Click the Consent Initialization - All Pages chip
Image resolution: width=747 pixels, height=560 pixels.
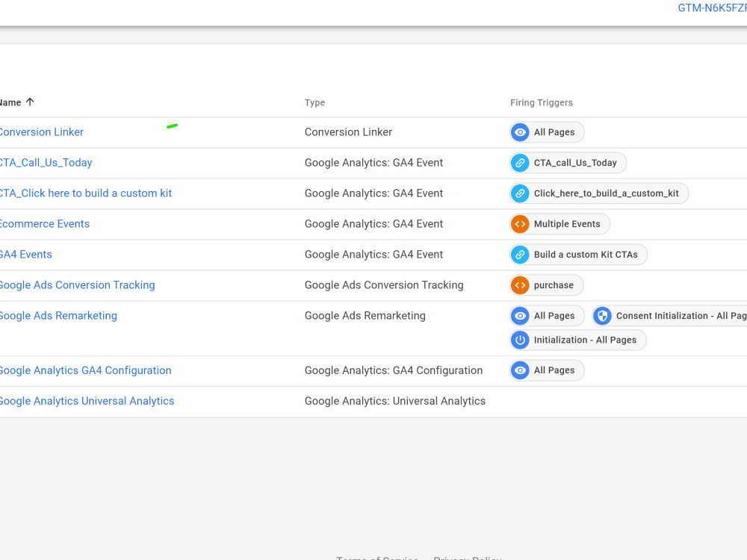[669, 316]
